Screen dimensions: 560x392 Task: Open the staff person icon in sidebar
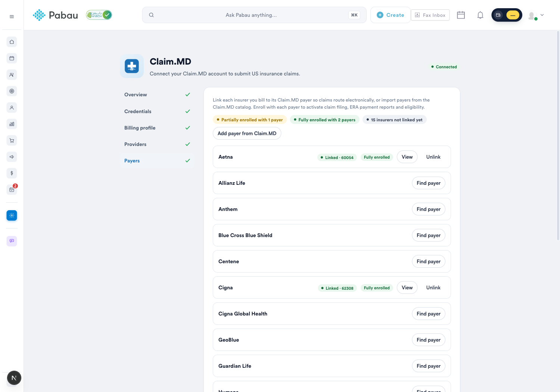[x=12, y=108]
